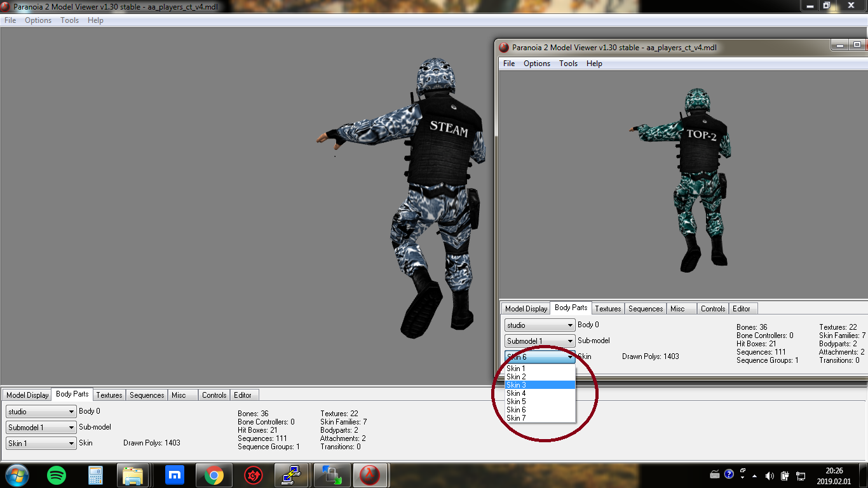
Task: Open Options menu in front window
Action: [537, 64]
